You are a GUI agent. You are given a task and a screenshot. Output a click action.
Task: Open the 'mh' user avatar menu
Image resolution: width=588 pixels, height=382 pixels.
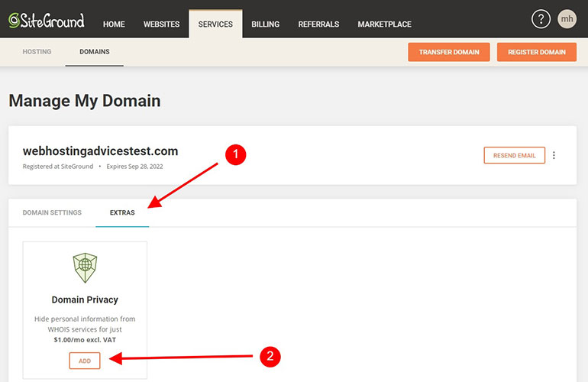click(x=567, y=19)
